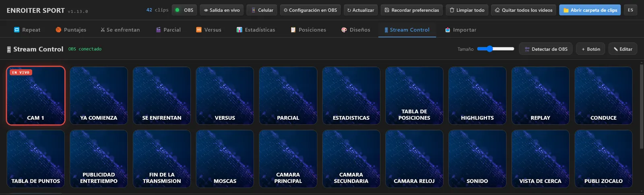Screen dimensions: 644x195
Task: Select the Stream Control tab
Action: (x=407, y=30)
